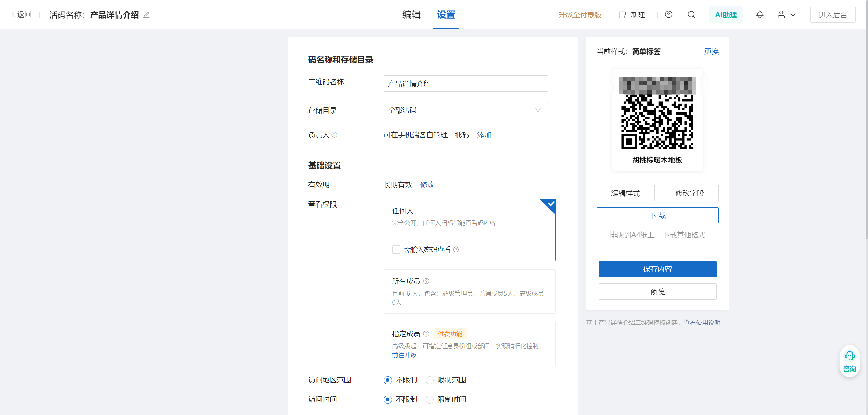This screenshot has width=868, height=415.
Task: Select 限制时间 radio option
Action: click(x=430, y=399)
